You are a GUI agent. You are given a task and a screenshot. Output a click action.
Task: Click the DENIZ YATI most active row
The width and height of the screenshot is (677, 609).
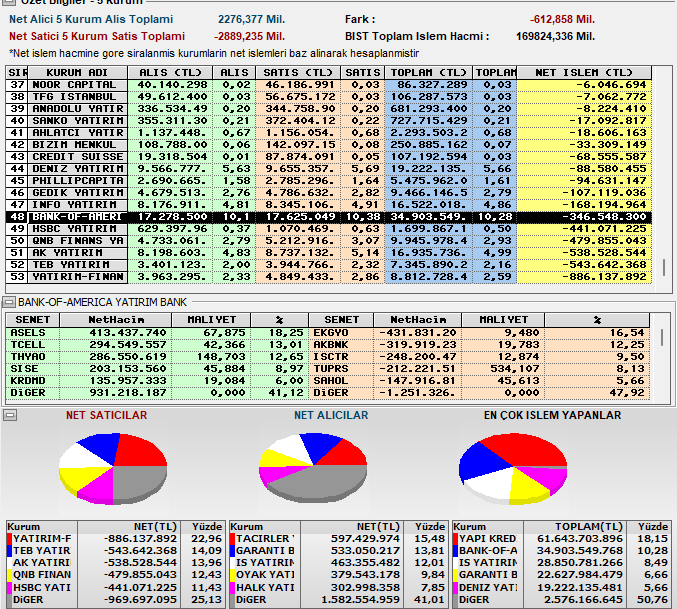[x=561, y=587]
